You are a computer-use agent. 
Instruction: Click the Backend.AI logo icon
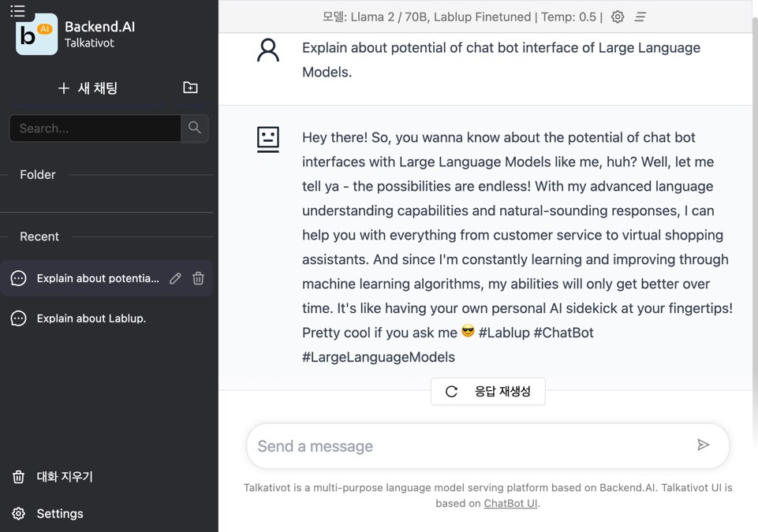(36, 35)
